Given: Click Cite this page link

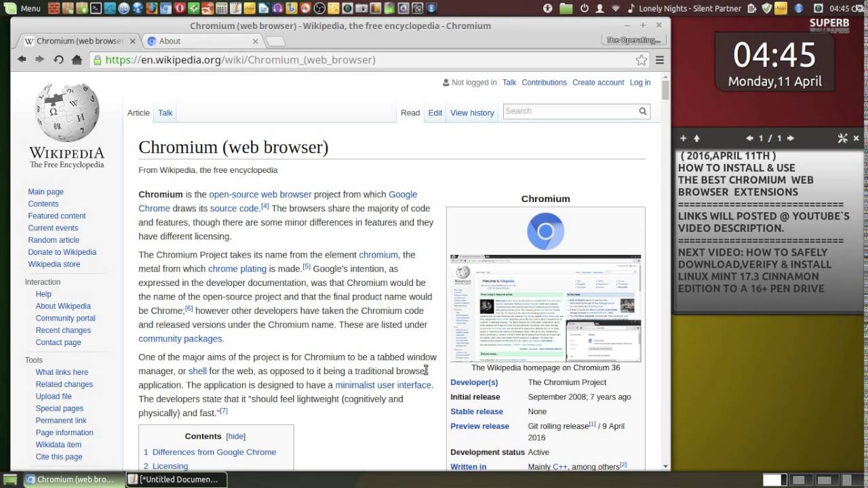Looking at the screenshot, I should pos(59,457).
